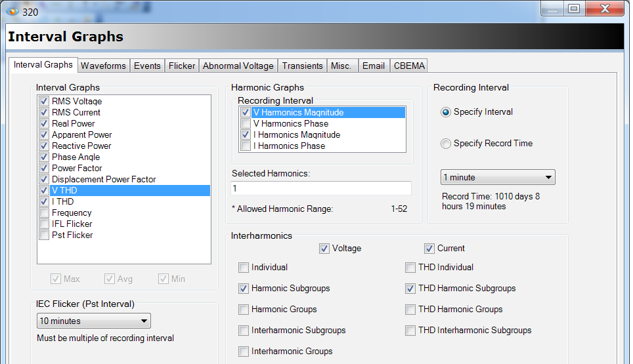This screenshot has height=364, width=633.
Task: Click the Record Time 1010 days text
Action: point(491,201)
